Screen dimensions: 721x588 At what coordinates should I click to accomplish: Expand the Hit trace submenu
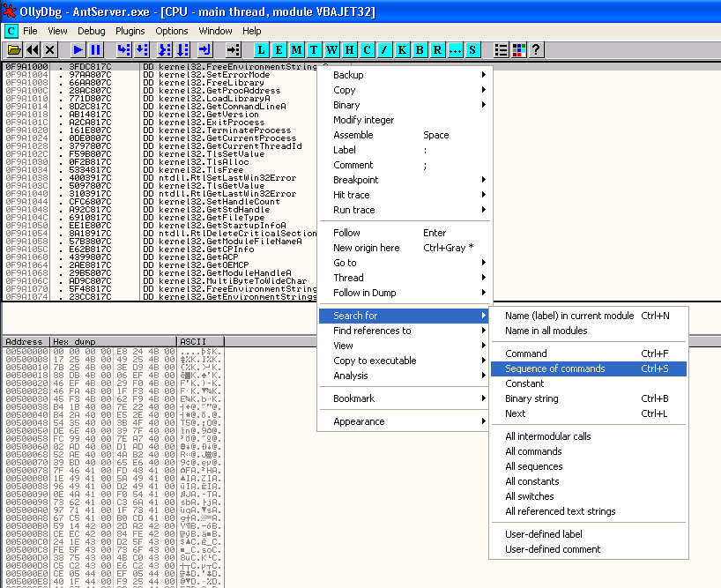coord(405,195)
